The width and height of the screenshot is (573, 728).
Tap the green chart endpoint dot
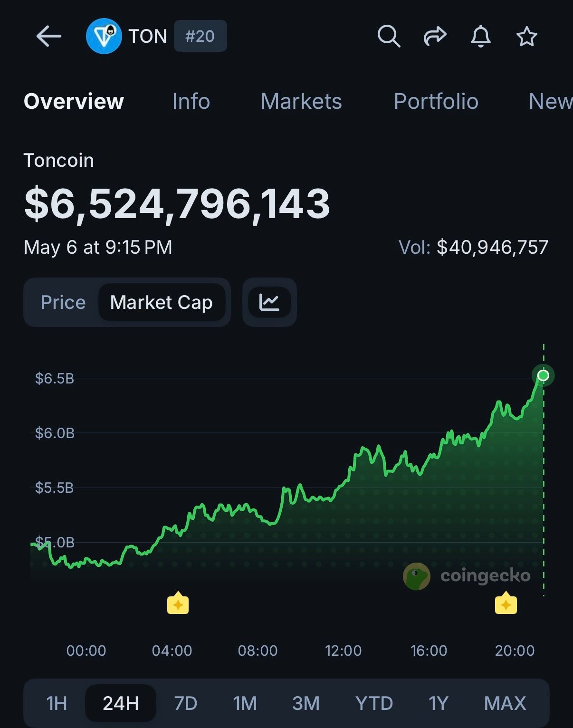pyautogui.click(x=543, y=376)
